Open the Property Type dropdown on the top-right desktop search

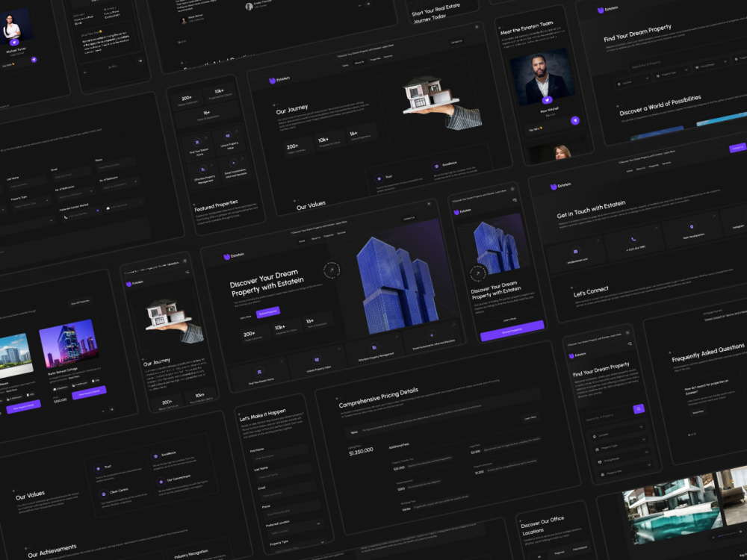[673, 72]
